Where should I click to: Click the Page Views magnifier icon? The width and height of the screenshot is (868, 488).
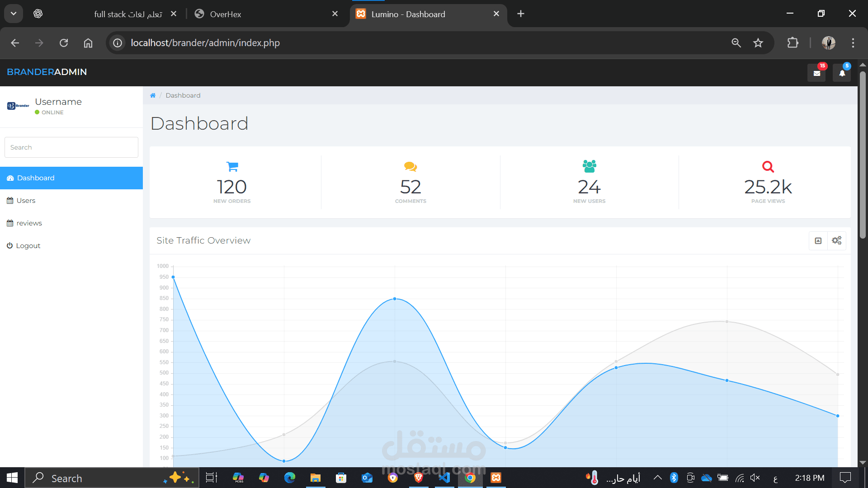point(768,167)
